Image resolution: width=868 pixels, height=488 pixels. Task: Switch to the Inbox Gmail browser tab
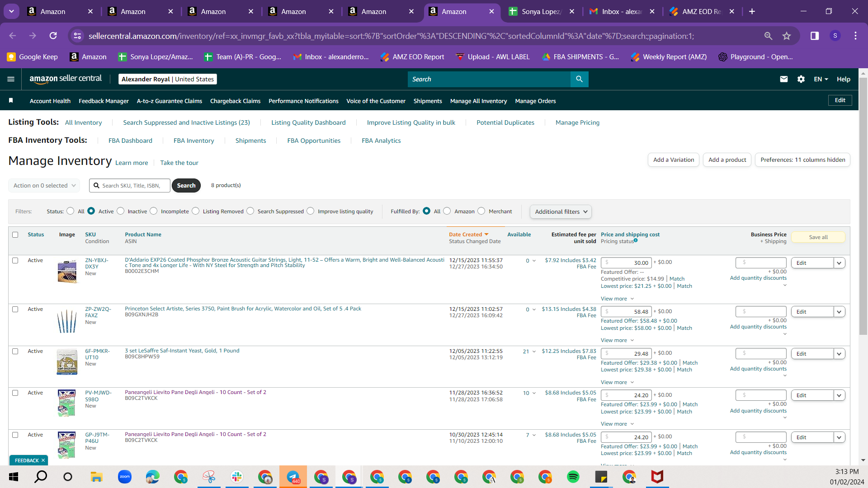(622, 11)
